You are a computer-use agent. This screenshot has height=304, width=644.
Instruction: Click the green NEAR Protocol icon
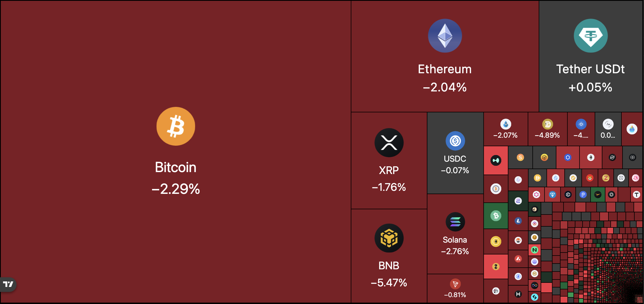coord(534,250)
